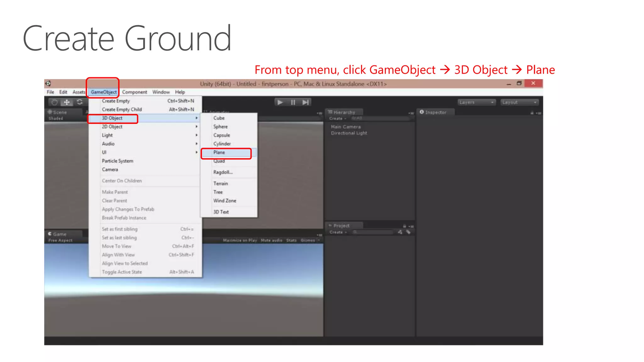Select Cube from 3D Object submenu
644x362 pixels.
coord(229,118)
